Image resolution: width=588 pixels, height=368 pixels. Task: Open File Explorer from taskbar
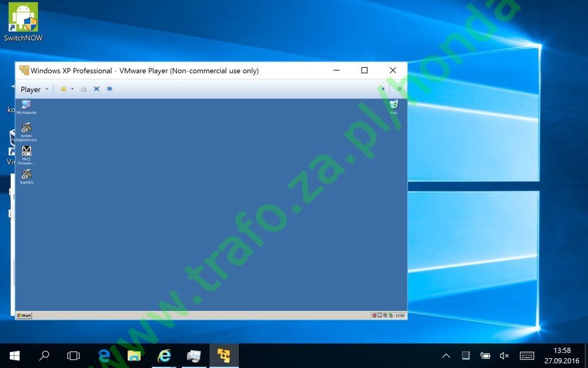point(134,355)
